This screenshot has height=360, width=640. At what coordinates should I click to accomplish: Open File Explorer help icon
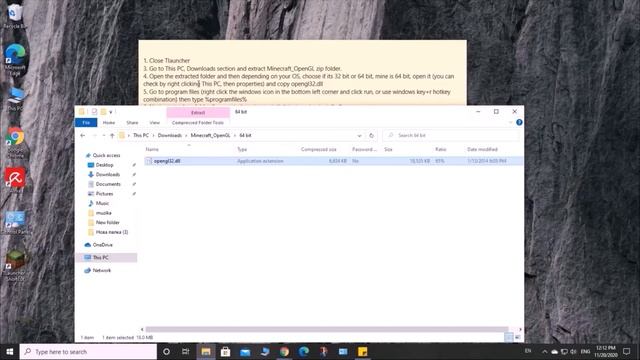[x=519, y=122]
